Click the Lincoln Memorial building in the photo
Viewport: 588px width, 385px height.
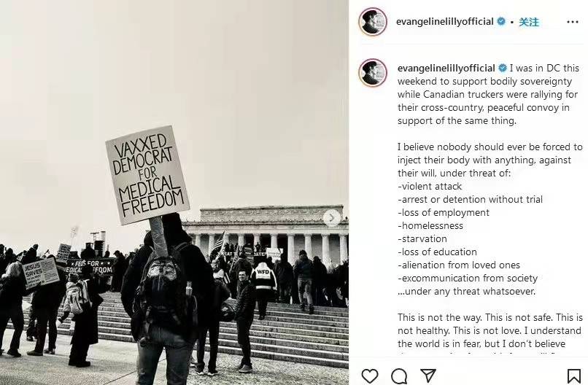pyautogui.click(x=266, y=233)
